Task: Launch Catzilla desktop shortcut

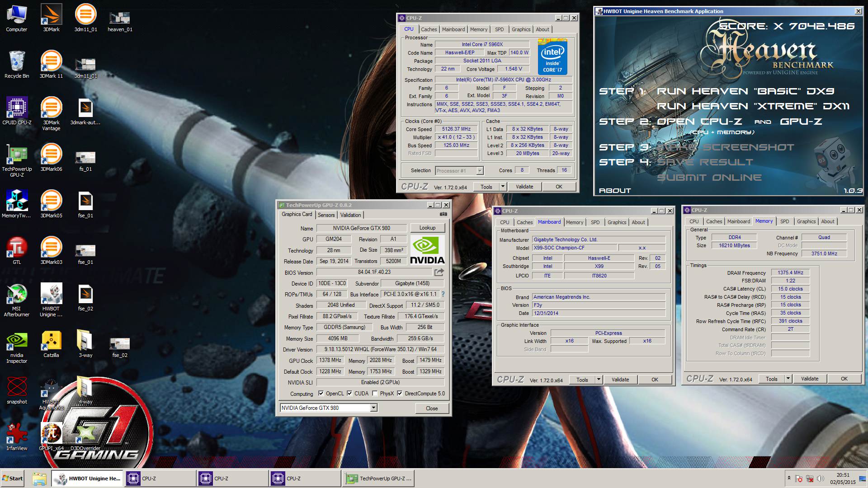Action: point(51,344)
